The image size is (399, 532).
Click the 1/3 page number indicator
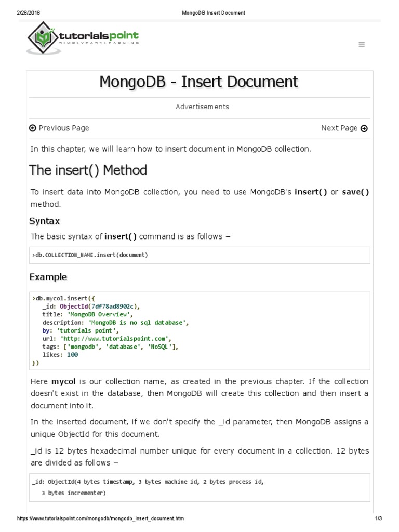coord(378,519)
